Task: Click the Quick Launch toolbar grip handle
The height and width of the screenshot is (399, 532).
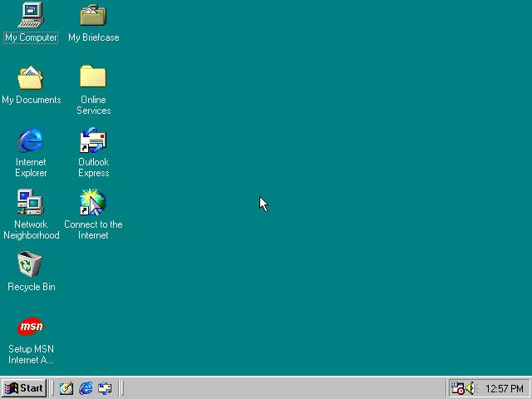Action: click(x=52, y=388)
